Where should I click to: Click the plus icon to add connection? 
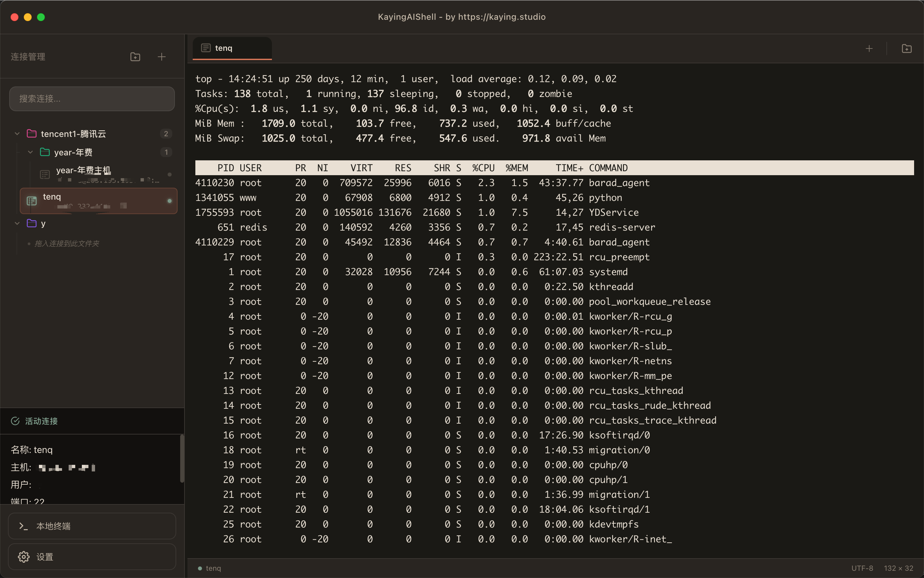point(162,57)
